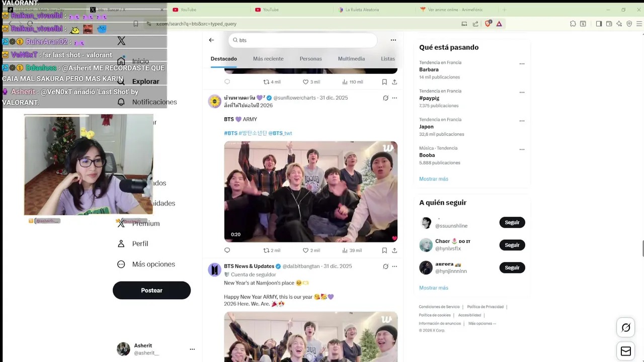The image size is (644, 362).
Task: Open the Grok floating button
Action: pyautogui.click(x=626, y=328)
